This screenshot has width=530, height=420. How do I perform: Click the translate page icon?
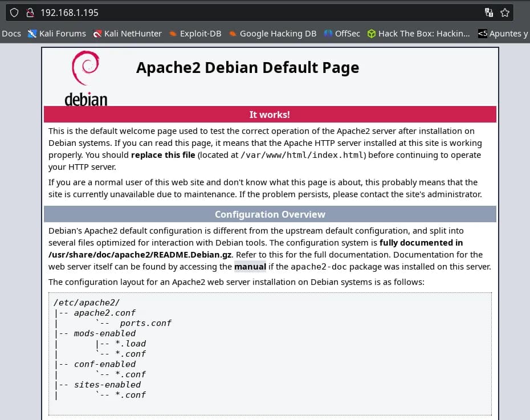(489, 13)
